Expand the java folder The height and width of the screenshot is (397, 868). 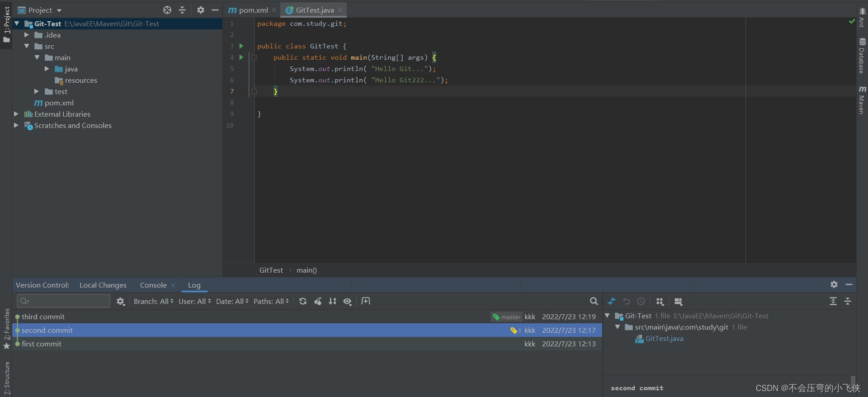coord(47,69)
